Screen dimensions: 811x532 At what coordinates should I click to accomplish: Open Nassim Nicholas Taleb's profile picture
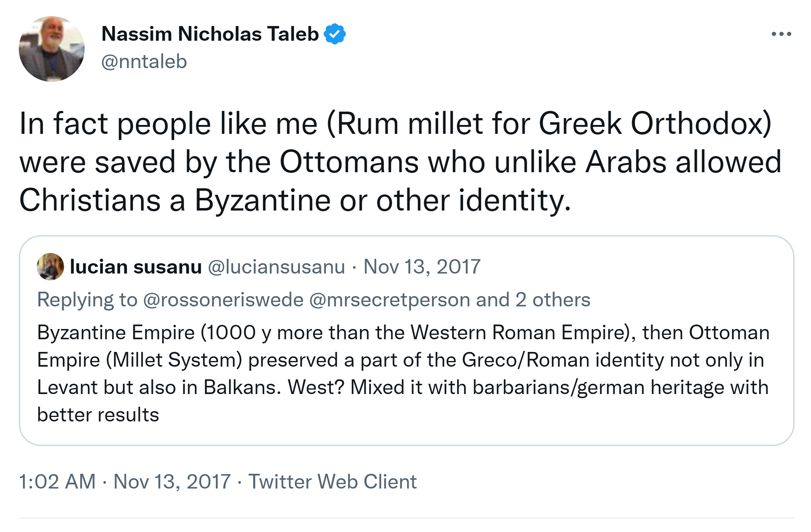pos(52,49)
